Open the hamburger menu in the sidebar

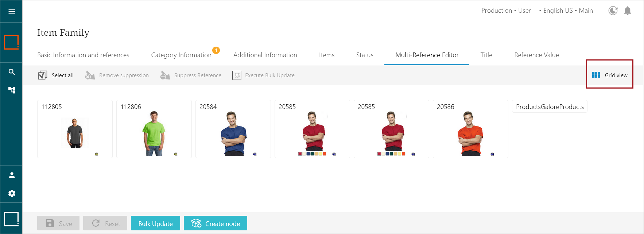12,11
